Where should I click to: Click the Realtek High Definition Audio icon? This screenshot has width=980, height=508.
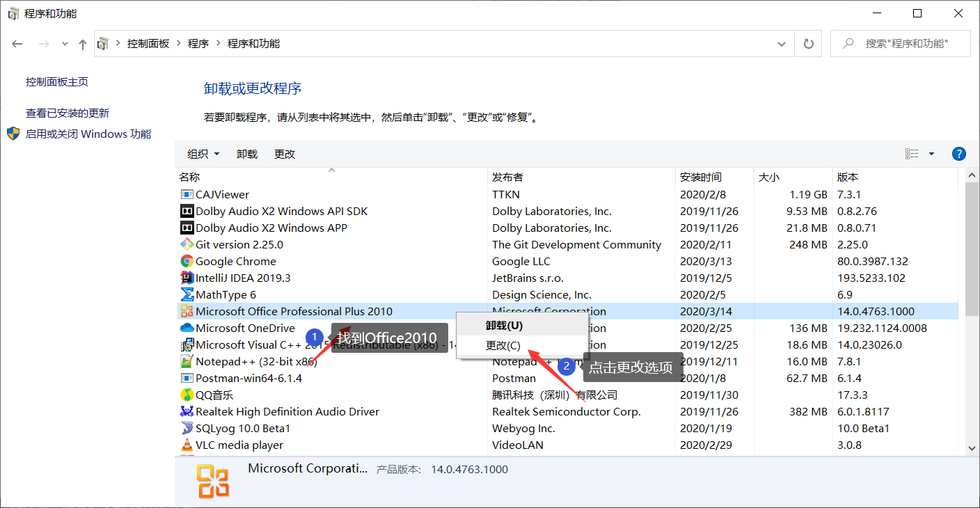[x=187, y=411]
